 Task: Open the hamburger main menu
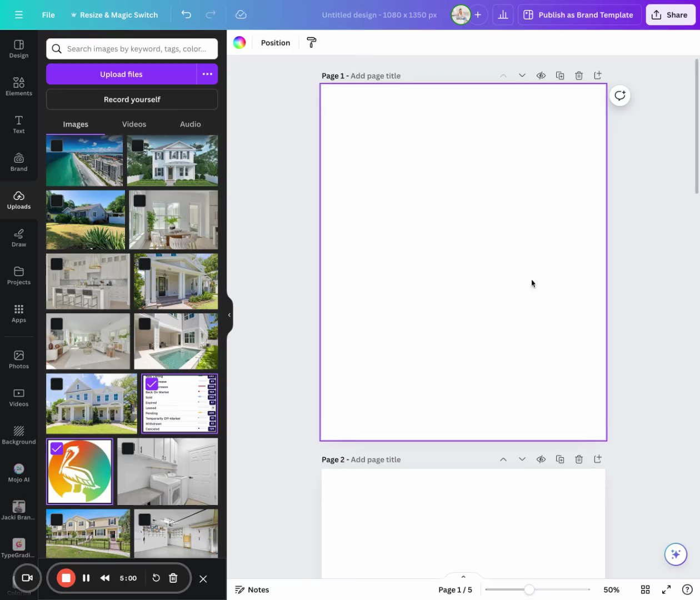click(19, 15)
